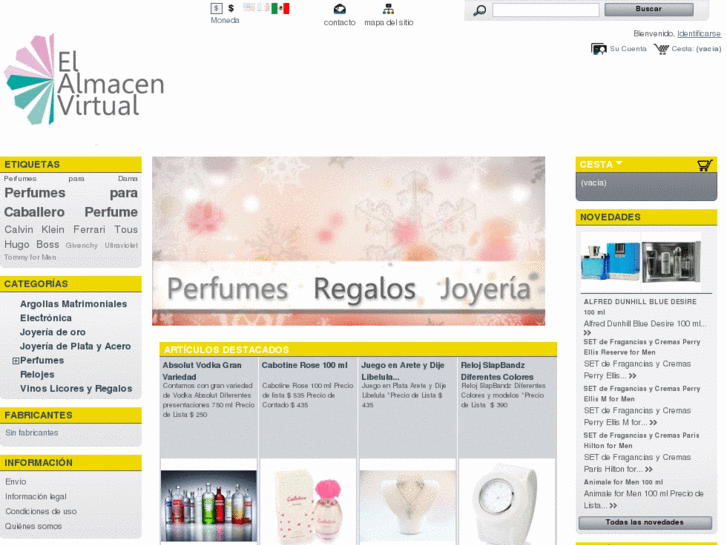Open Vinos Licores y Regalos category
727x545 pixels.
coord(76,389)
